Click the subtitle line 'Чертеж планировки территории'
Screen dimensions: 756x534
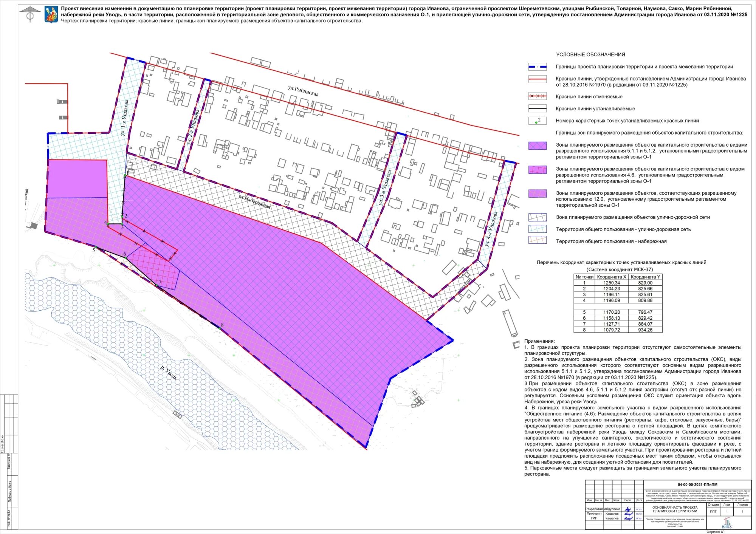pyautogui.click(x=212, y=21)
